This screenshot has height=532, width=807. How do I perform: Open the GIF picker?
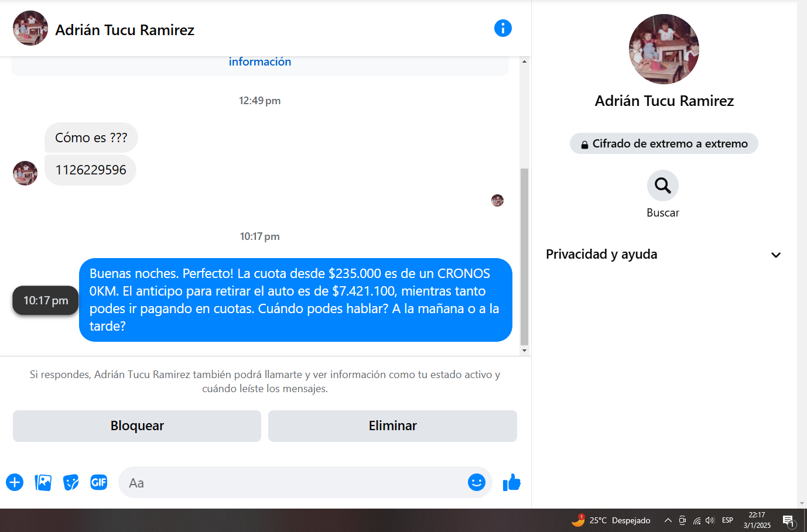point(99,482)
